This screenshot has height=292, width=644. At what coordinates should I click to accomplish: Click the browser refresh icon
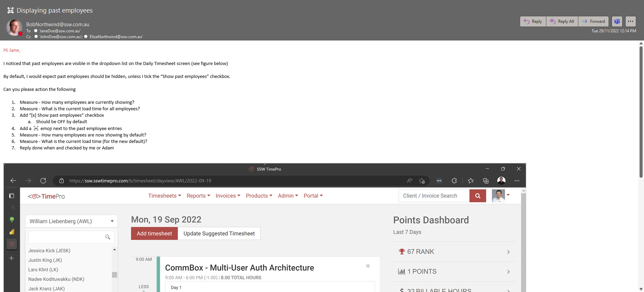[43, 181]
